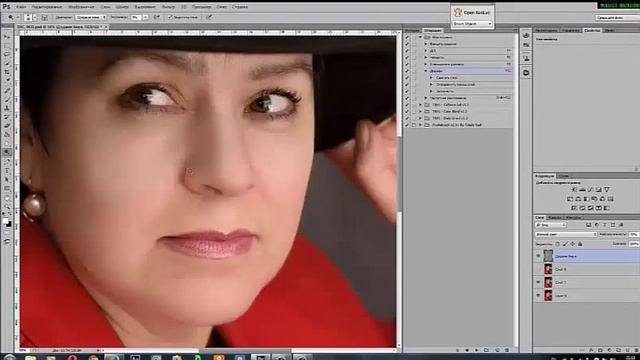Screen dimensions: 640x360
Task: Select the Gradient tool
Action: coord(7,135)
